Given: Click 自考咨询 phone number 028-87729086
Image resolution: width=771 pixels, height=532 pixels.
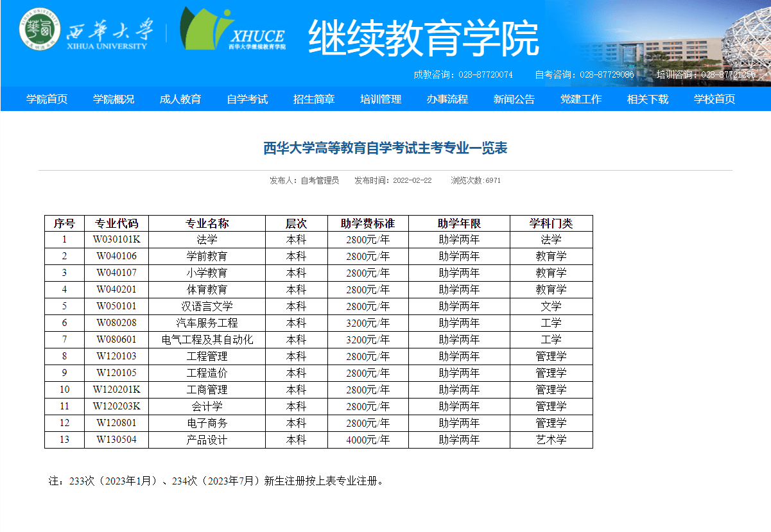Looking at the screenshot, I should (607, 74).
